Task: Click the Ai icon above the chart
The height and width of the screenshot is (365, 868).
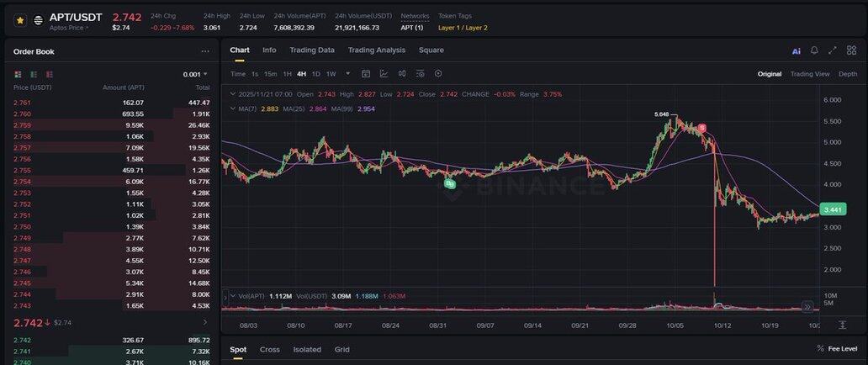Action: [x=796, y=51]
